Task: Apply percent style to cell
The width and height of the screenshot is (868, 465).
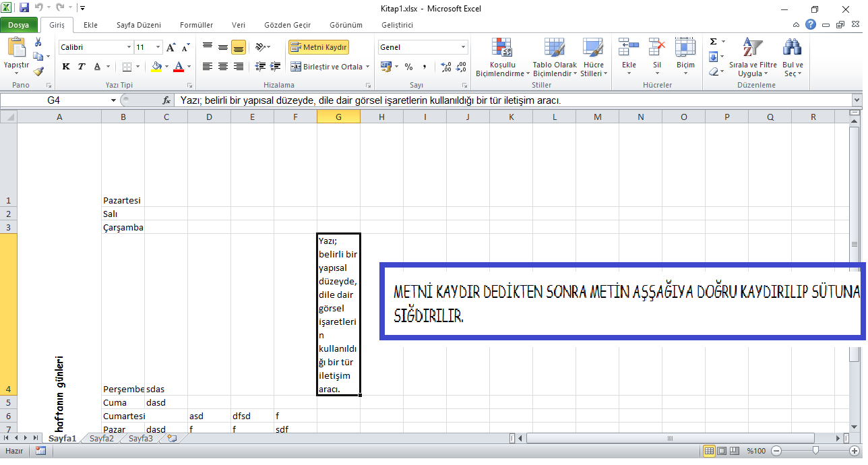Action: click(x=409, y=66)
